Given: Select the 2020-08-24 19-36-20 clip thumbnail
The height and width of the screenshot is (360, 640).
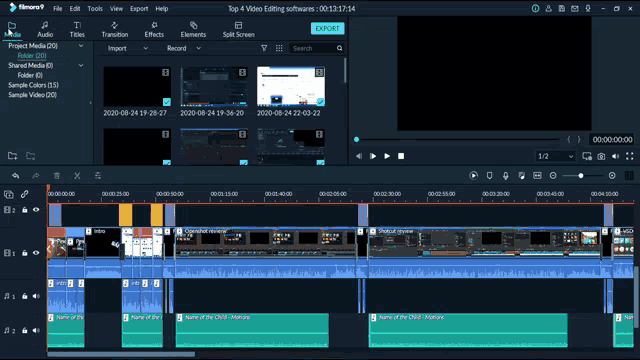Looking at the screenshot, I should pos(214,87).
